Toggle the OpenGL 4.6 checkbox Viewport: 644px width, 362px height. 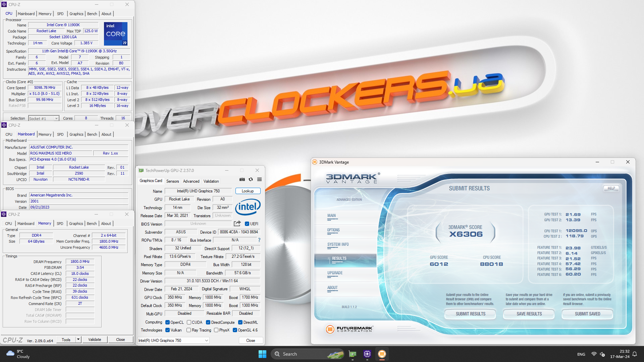(x=235, y=330)
